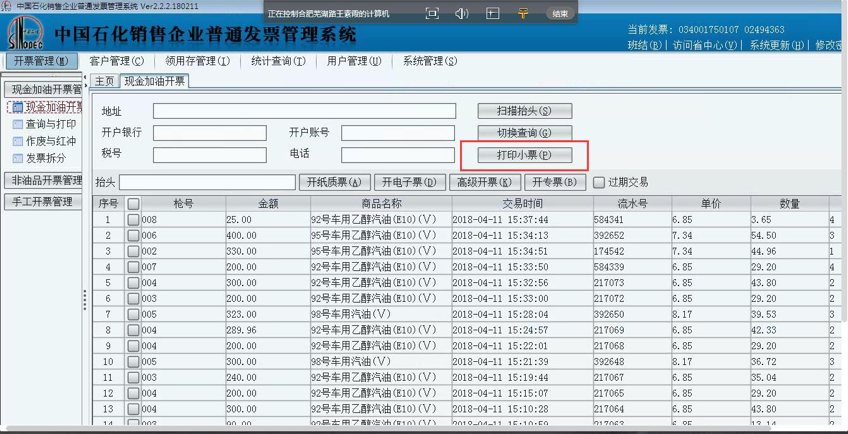Click the small app icon in title bar
The height and width of the screenshot is (434, 848).
[x=7, y=6]
